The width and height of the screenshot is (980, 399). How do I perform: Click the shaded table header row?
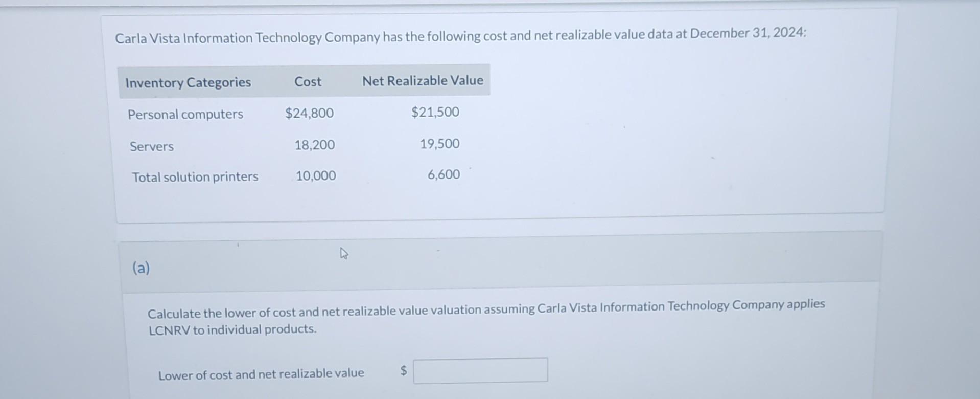(x=304, y=80)
